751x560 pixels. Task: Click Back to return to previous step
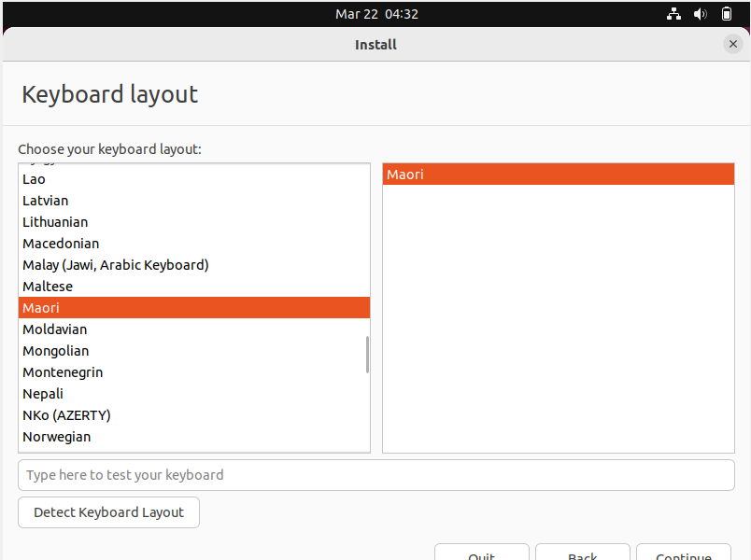pos(582,554)
